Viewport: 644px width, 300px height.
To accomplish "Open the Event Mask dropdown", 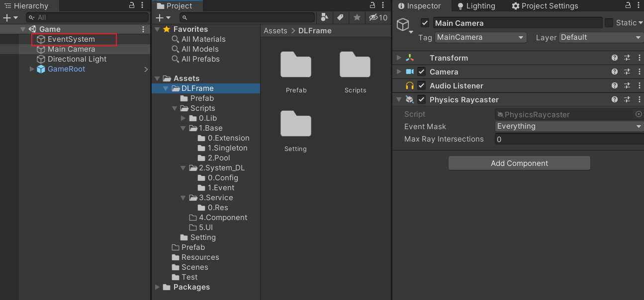I will pos(569,126).
